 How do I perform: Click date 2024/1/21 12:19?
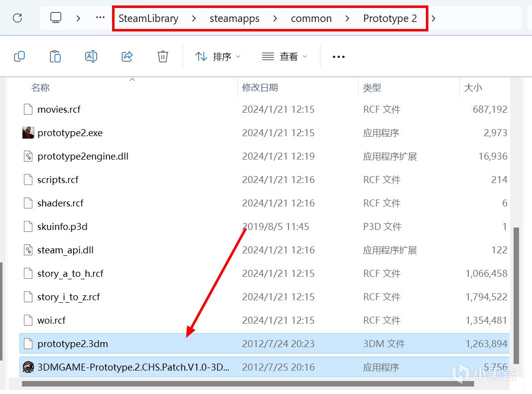278,156
